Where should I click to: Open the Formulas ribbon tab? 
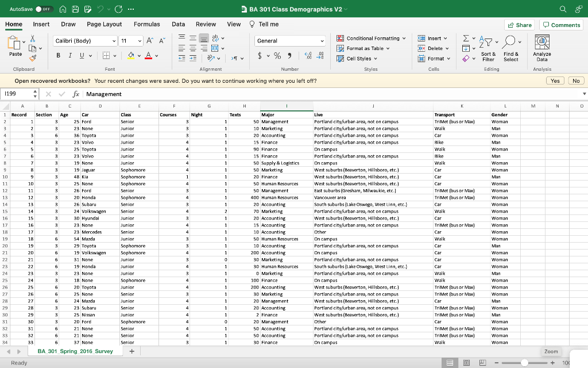(x=146, y=24)
